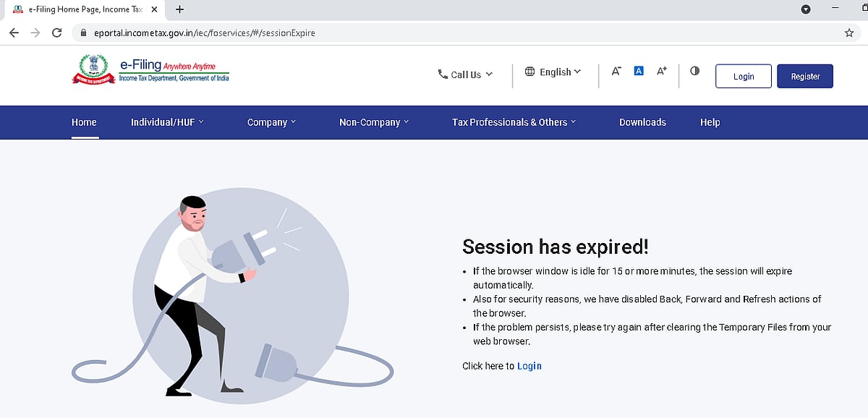Image resolution: width=868 pixels, height=418 pixels.
Task: Click the phone icon beside Call Us
Action: click(x=442, y=74)
